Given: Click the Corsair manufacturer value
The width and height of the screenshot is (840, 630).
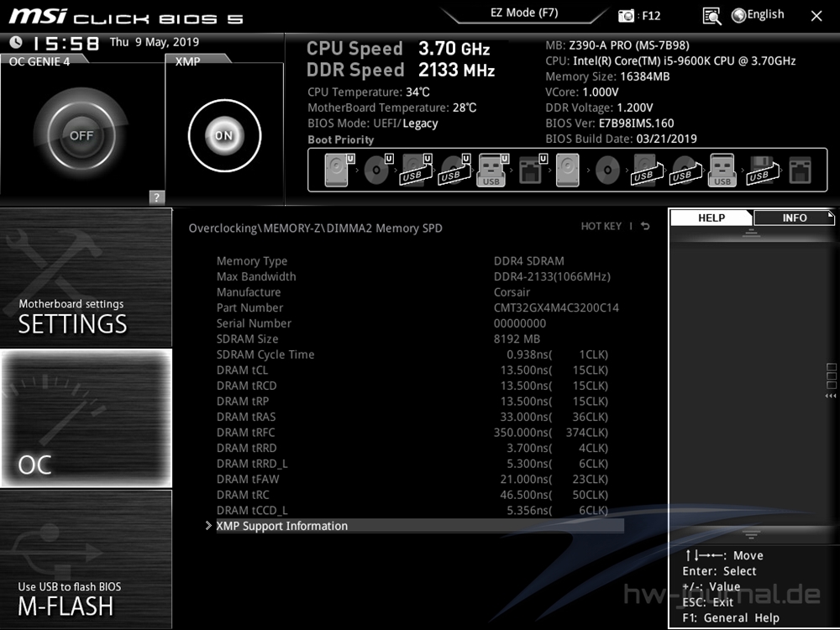Looking at the screenshot, I should pyautogui.click(x=512, y=292).
